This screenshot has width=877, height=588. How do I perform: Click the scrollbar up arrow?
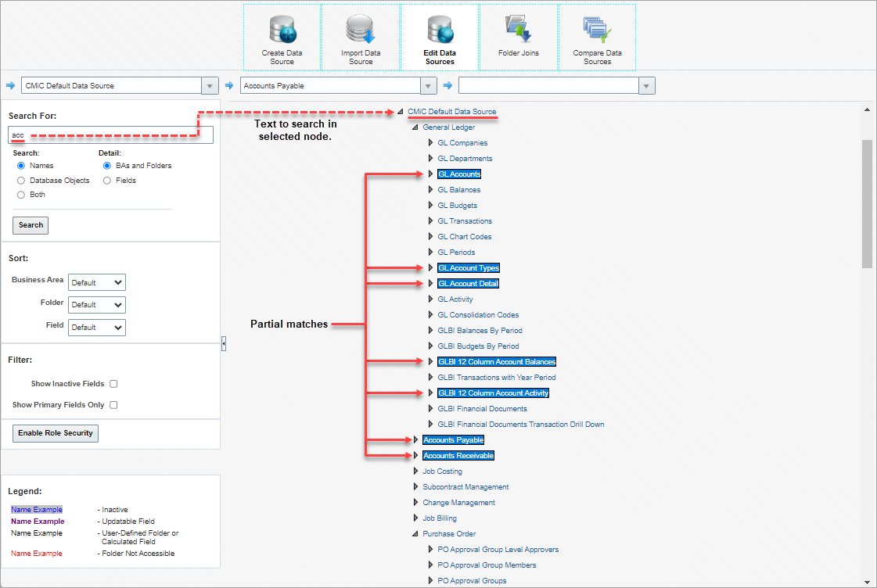click(867, 109)
